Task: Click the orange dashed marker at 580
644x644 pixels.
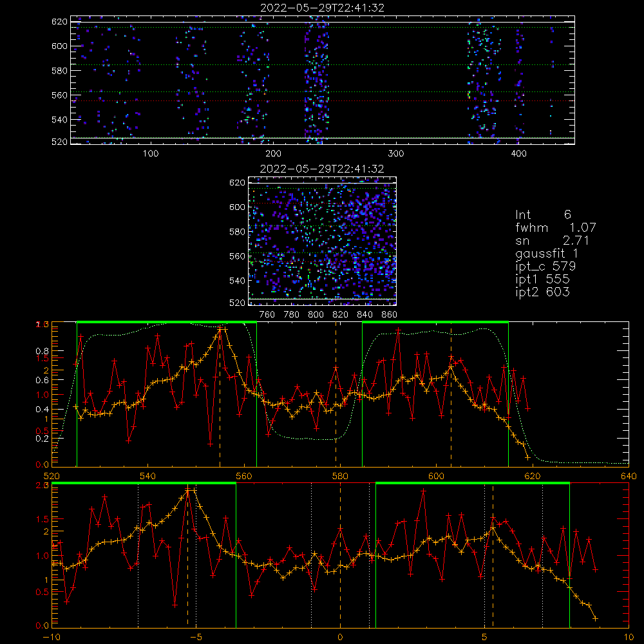Action: click(336, 394)
